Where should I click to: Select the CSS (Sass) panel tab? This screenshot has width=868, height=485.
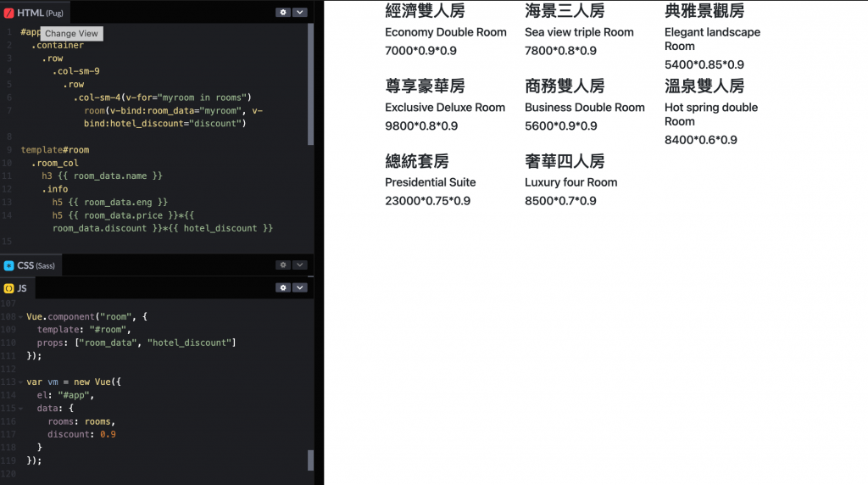click(x=31, y=265)
